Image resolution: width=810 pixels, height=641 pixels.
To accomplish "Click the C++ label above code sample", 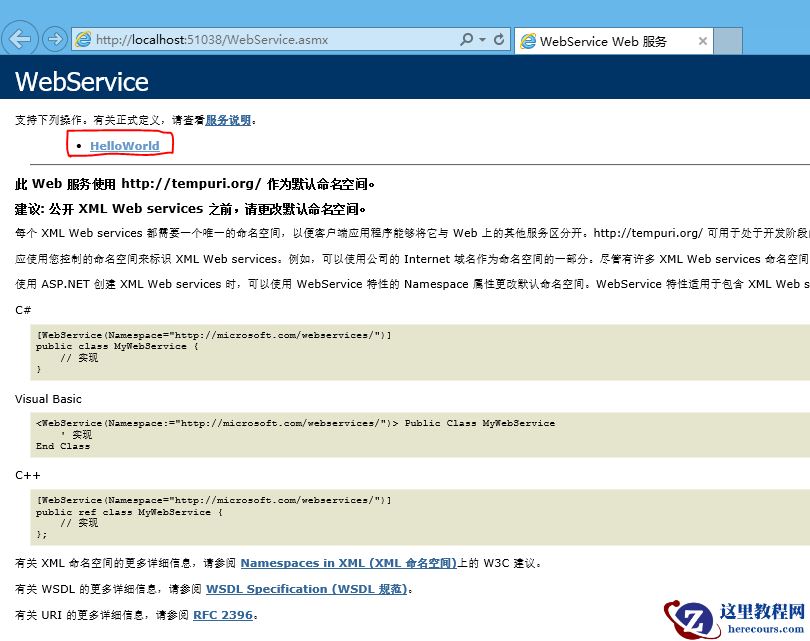I will [x=27, y=475].
